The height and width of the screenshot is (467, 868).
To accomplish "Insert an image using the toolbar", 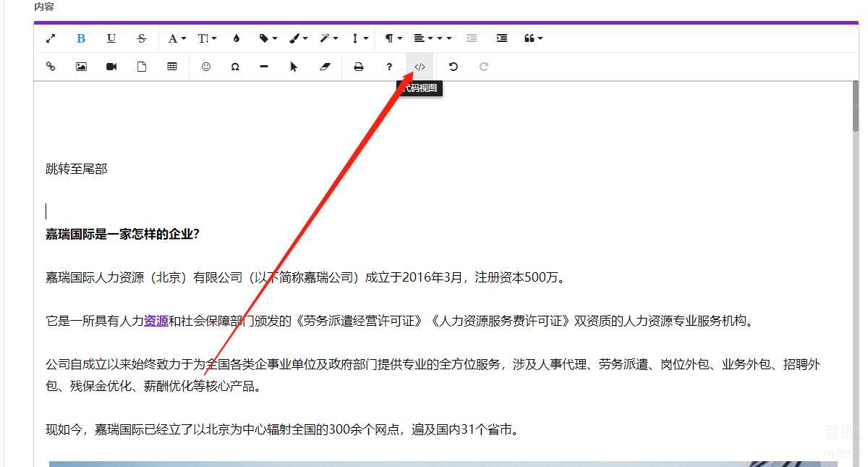I will coord(81,67).
